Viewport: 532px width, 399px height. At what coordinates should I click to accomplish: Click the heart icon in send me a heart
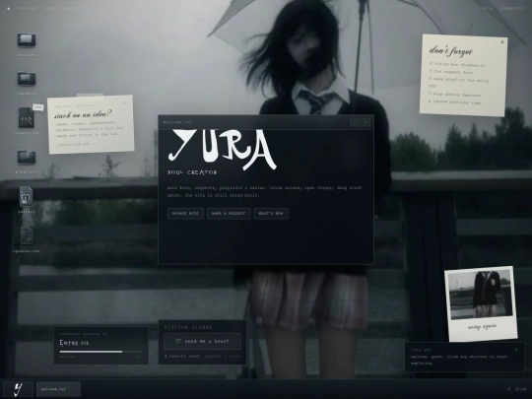pos(178,341)
